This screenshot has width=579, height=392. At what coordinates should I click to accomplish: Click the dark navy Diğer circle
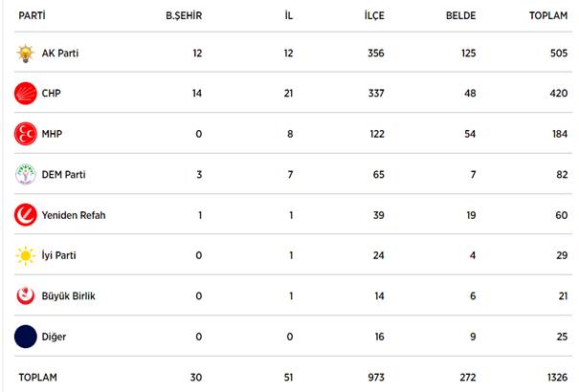26,337
